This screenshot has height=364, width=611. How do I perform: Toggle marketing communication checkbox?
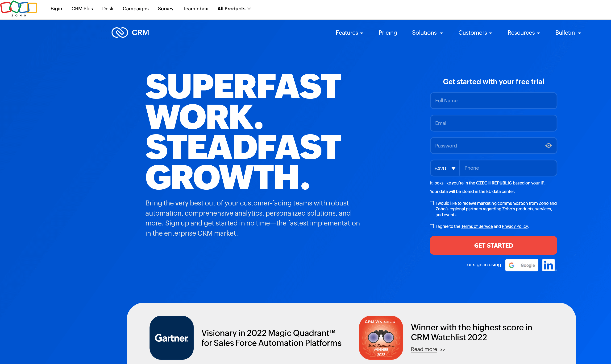click(431, 203)
